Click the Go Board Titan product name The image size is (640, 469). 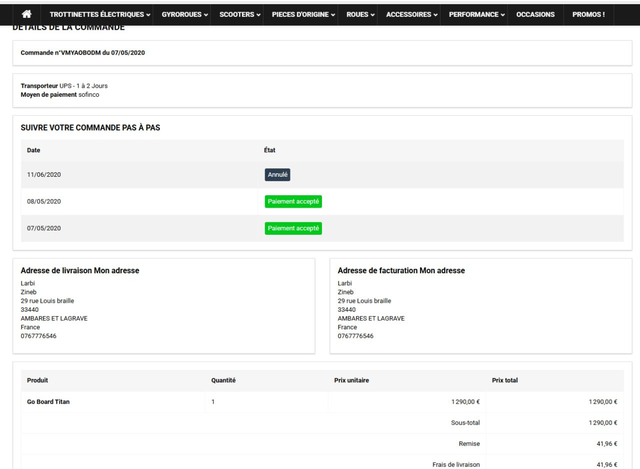pos(48,402)
